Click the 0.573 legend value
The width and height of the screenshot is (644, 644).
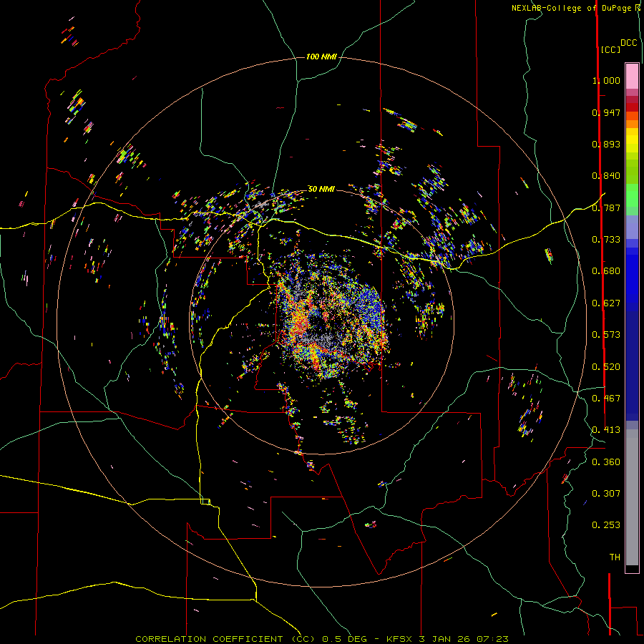[606, 335]
